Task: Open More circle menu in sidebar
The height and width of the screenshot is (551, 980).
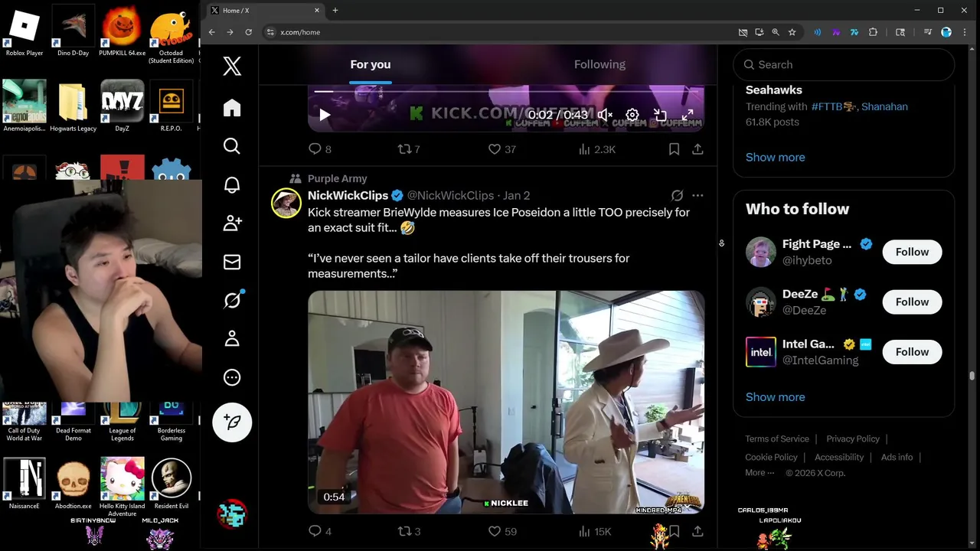Action: (232, 377)
